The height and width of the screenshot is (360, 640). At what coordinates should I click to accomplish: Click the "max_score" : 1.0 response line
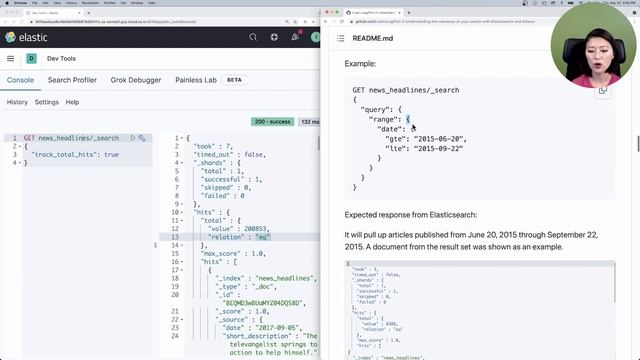[x=233, y=253]
